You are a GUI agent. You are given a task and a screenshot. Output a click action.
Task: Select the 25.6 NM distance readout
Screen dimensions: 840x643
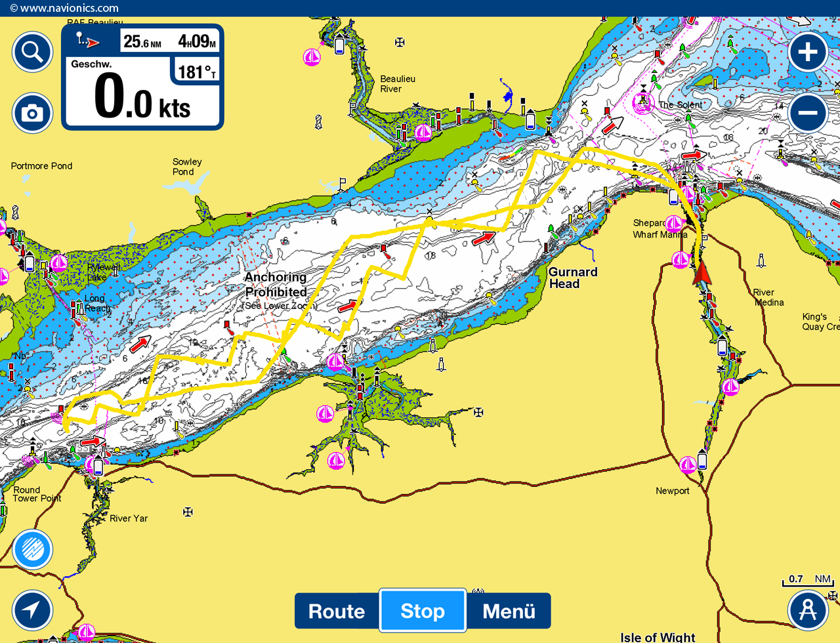[142, 42]
